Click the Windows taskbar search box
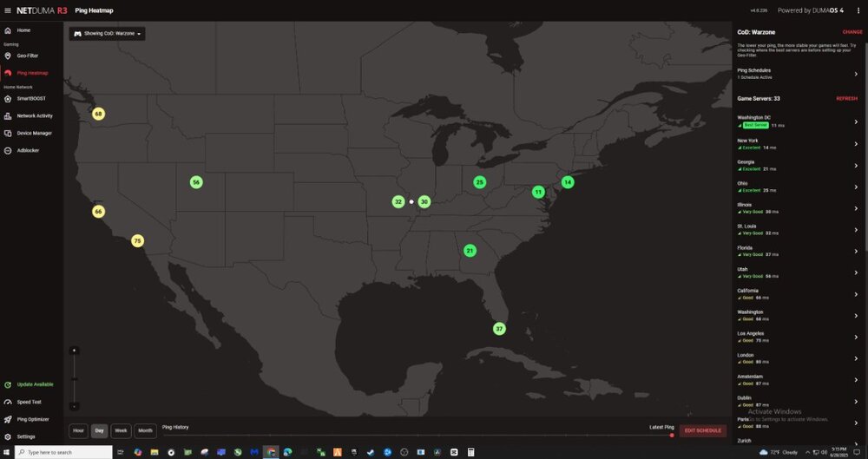Screen dimensions: 868x459 point(63,452)
